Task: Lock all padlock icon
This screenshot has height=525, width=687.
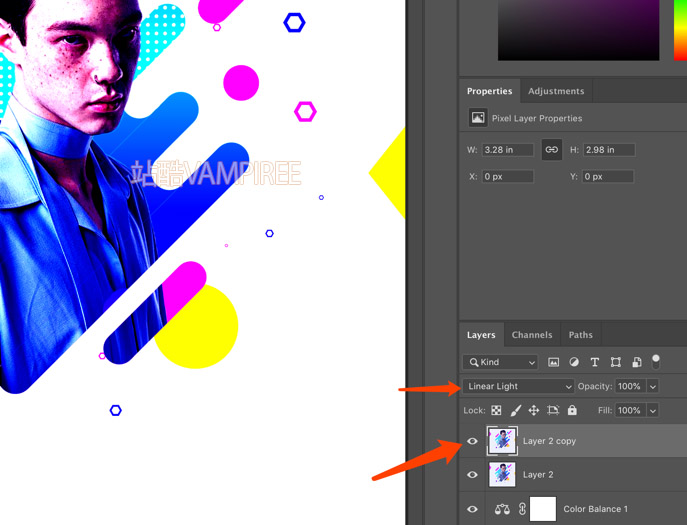Action: pos(572,410)
